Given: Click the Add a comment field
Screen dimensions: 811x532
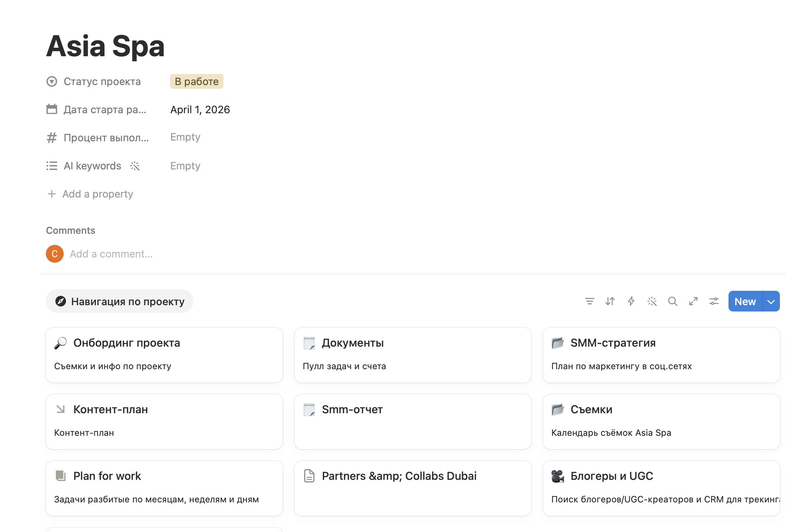Looking at the screenshot, I should (x=111, y=254).
